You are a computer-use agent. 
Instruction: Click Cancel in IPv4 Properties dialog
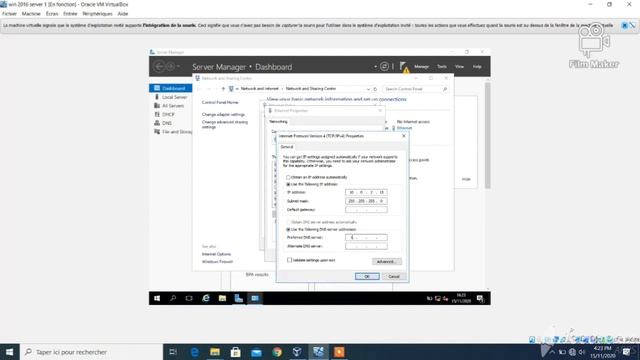394,277
